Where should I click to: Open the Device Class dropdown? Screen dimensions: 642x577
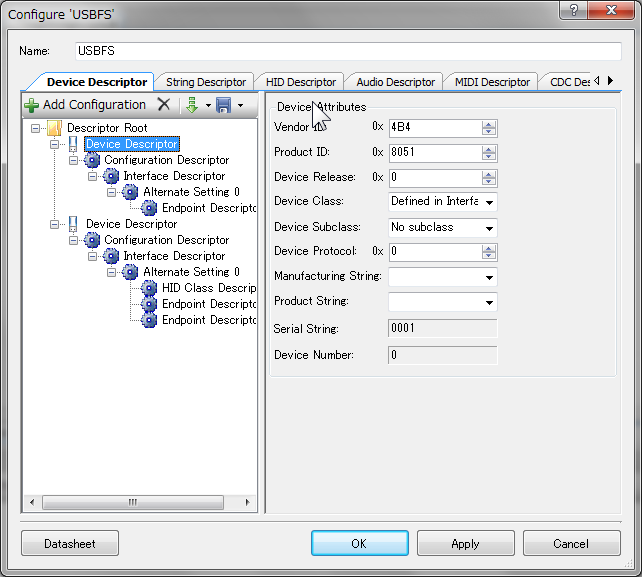(489, 202)
